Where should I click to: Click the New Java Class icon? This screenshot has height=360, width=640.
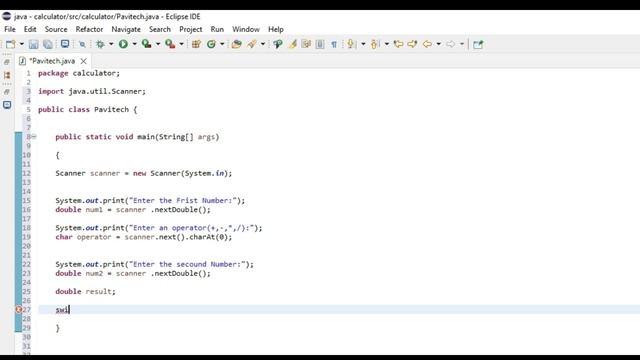(x=211, y=44)
